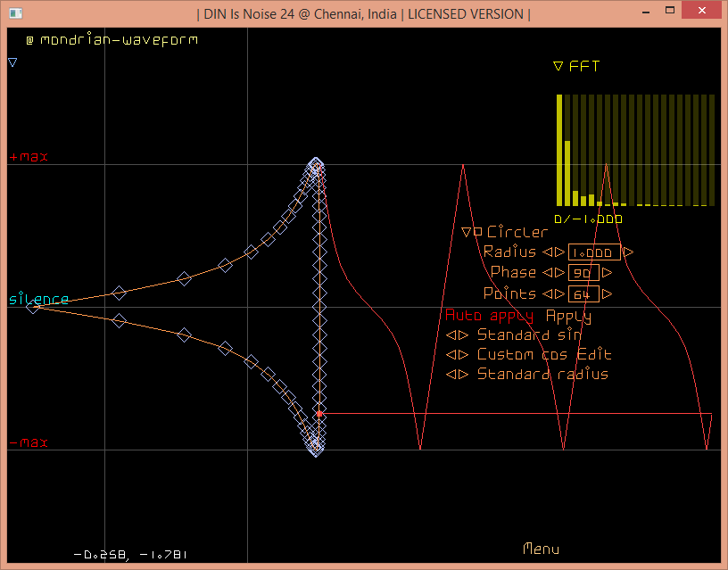Screen dimensions: 728x570
Task: Cycle Custom cos with its arrows
Action: coord(457,355)
